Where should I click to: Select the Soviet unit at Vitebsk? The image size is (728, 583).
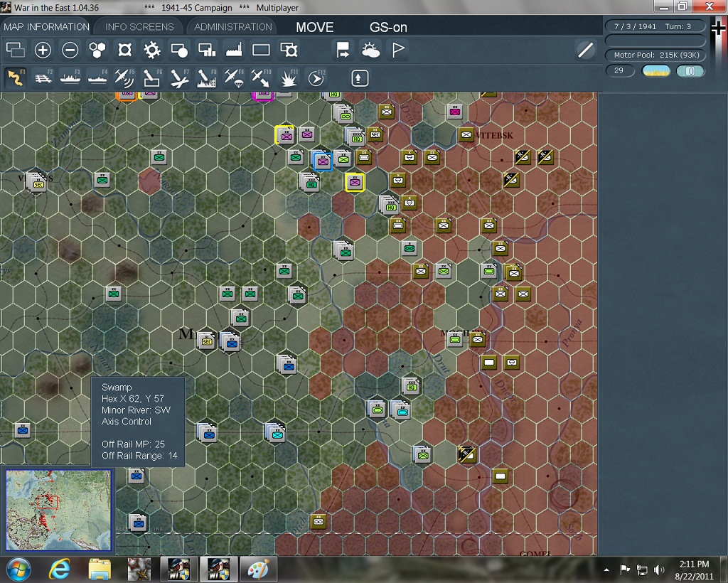466,135
